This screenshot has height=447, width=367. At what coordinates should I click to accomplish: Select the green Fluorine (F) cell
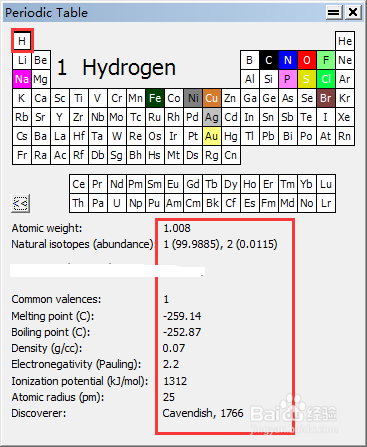326,60
